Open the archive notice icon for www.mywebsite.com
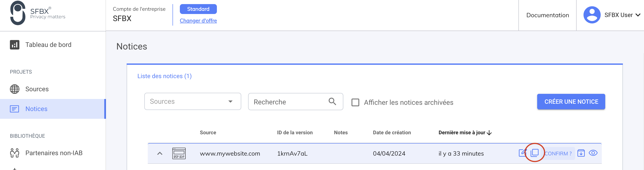 click(x=581, y=153)
